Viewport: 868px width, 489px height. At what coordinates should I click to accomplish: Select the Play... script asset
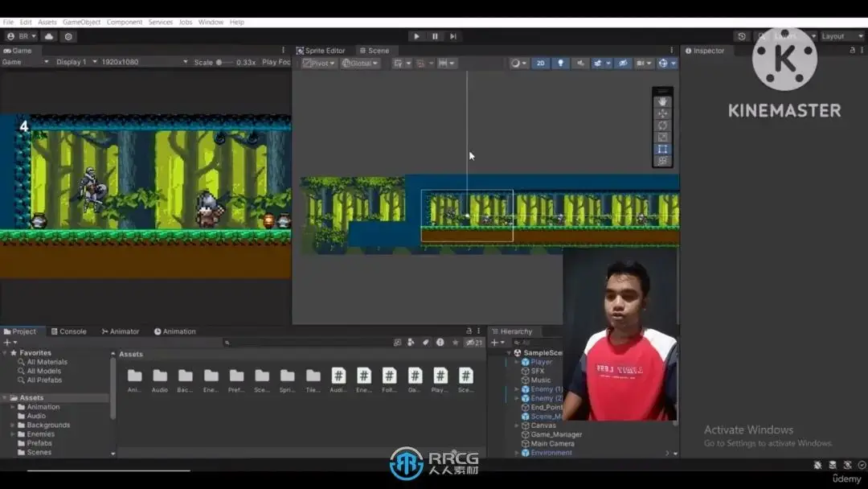[x=440, y=380]
